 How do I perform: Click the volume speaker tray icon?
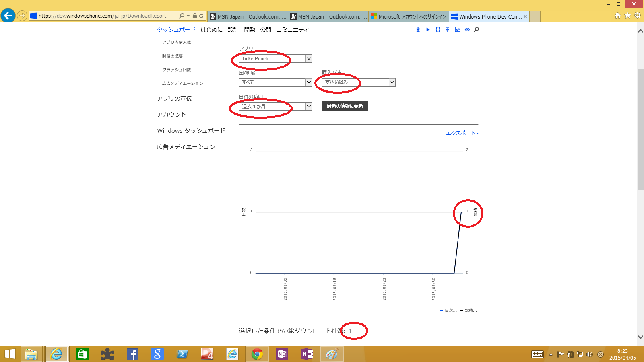coord(590,354)
